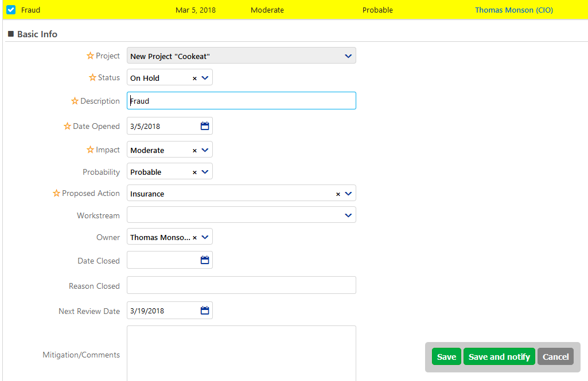Clear the Status field value
The height and width of the screenshot is (381, 588).
point(194,78)
